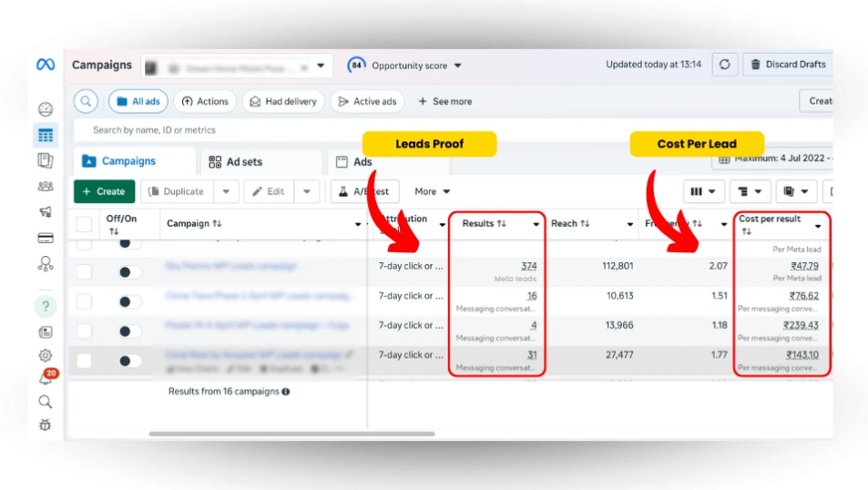Screen dimensions: 868x490
Task: Open the Edit options dropdown arrow
Action: (307, 191)
